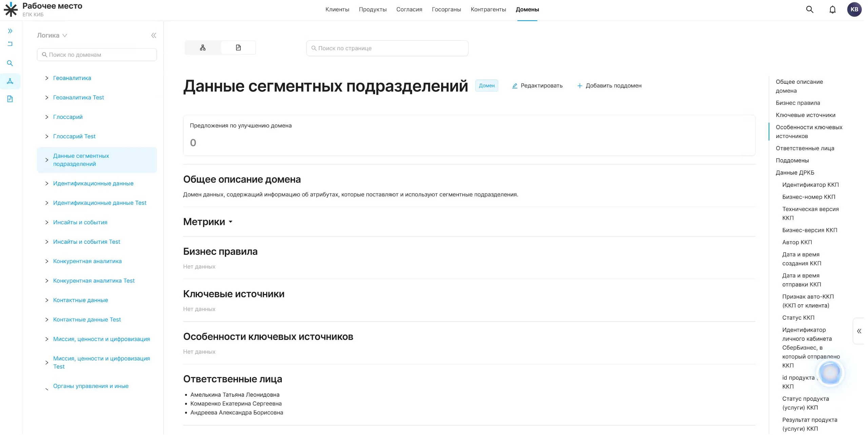Expand Идентификационные данные tree node
This screenshot has width=868, height=435.
(x=47, y=183)
